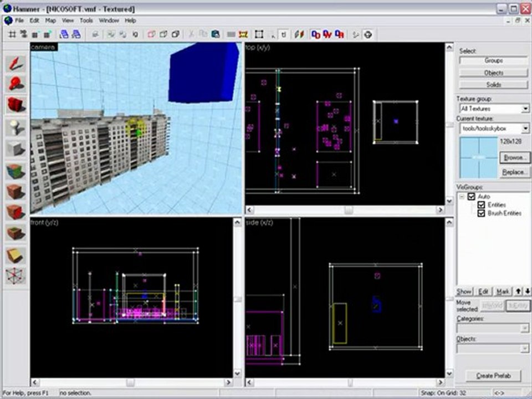Click the VisGroups Edit button
532x399 pixels.
(483, 291)
